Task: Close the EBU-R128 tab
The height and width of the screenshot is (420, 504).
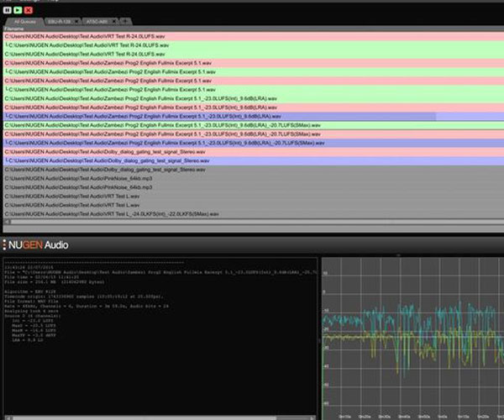Action: click(76, 22)
